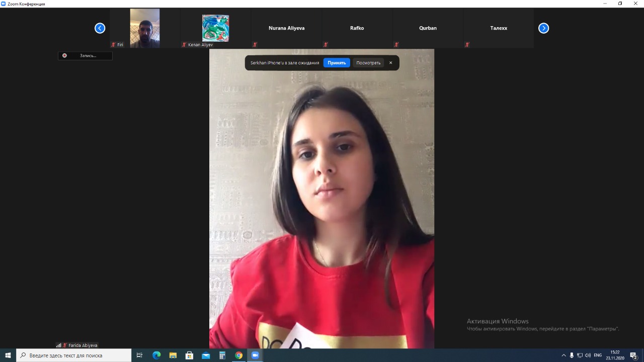Select the Firi participant video thumbnail
Viewport: 644px width, 362px height.
[144, 28]
